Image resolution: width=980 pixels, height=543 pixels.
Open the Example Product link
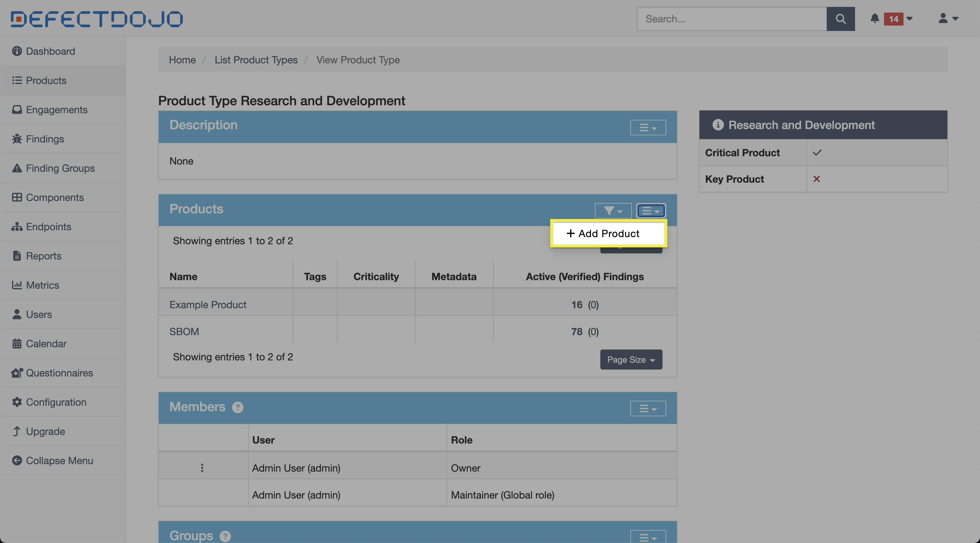[x=208, y=304]
